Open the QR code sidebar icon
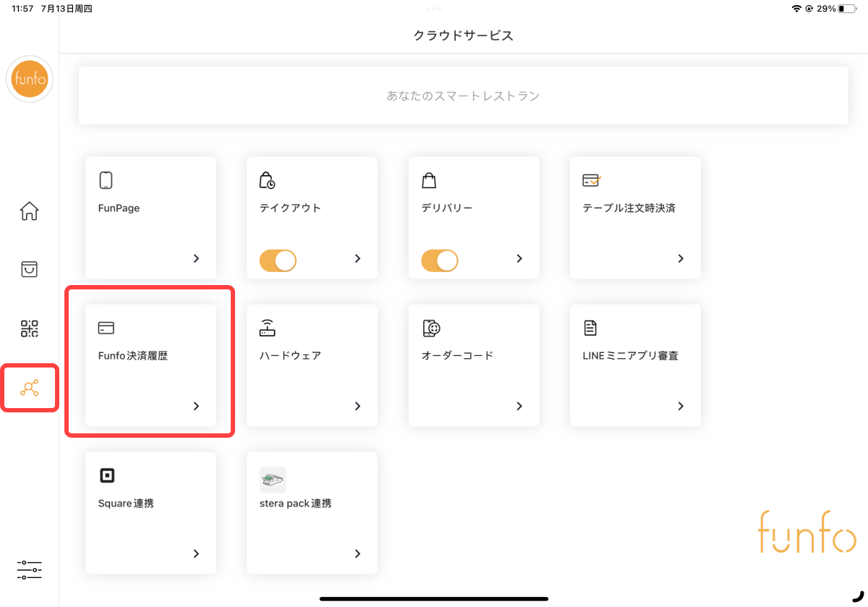The image size is (868, 607). [30, 329]
